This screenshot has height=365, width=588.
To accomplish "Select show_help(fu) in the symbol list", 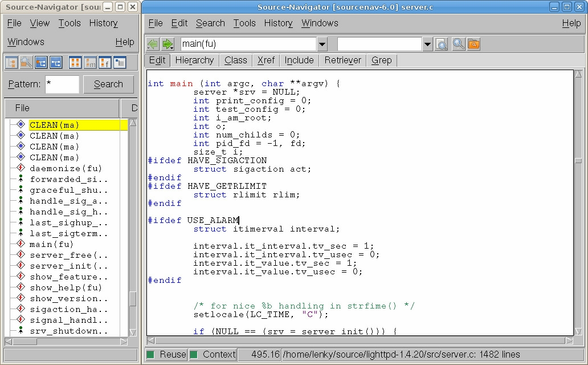I will click(66, 287).
